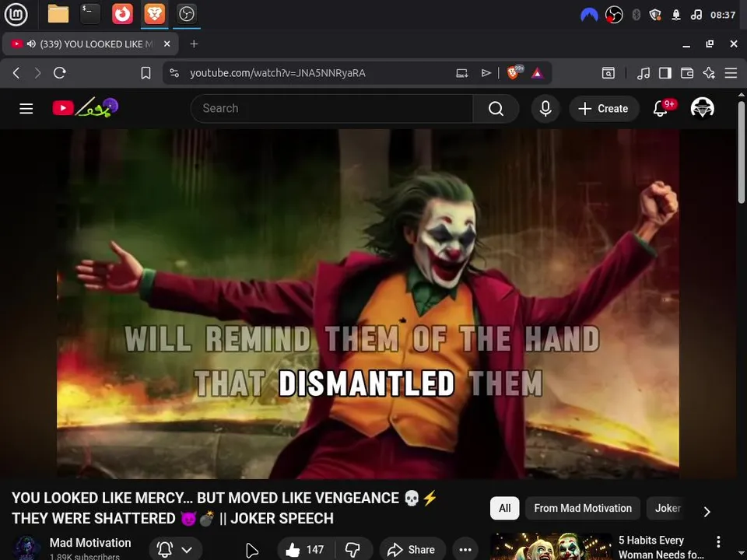Open the YouTube guide hamburger menu
This screenshot has width=747, height=560.
pos(26,109)
